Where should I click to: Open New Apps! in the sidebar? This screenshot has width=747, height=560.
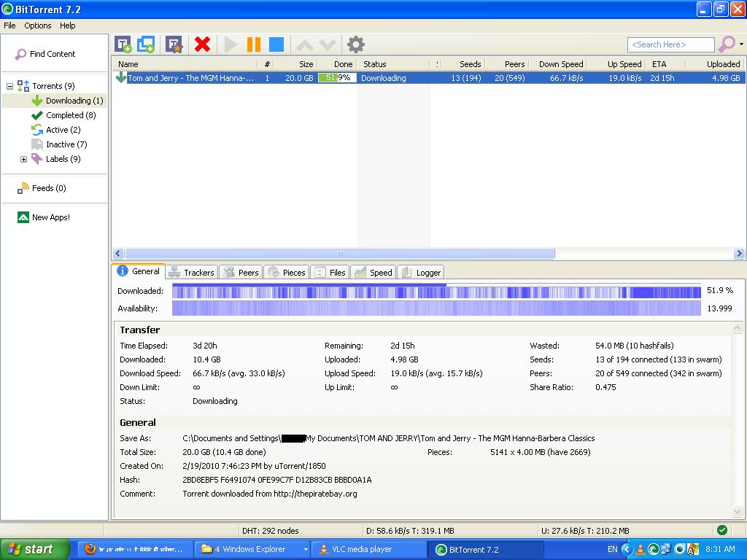point(43,217)
